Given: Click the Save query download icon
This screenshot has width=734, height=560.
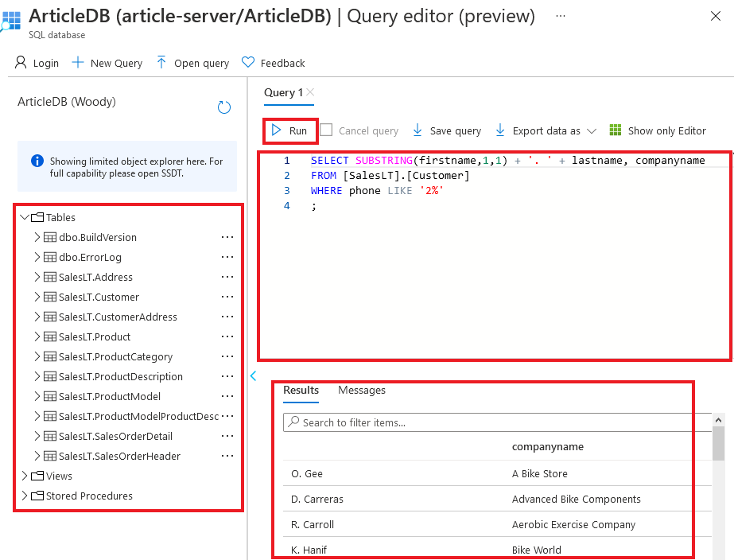Looking at the screenshot, I should pos(417,130).
